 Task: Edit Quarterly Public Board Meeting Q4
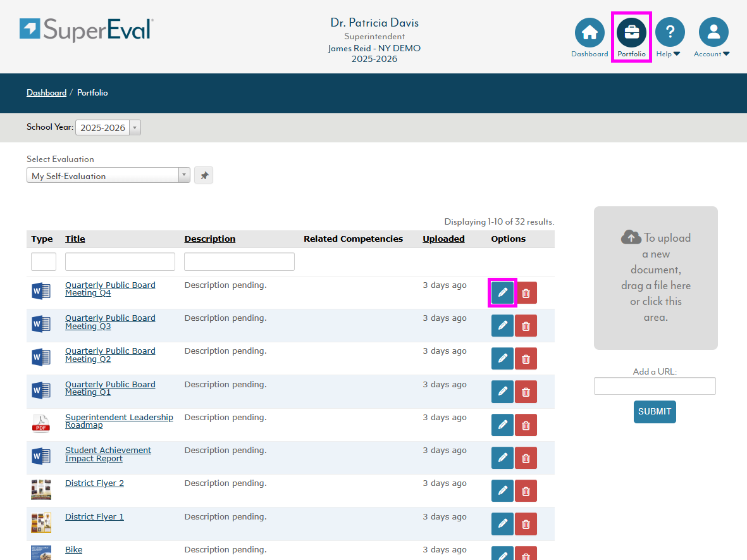pos(502,293)
